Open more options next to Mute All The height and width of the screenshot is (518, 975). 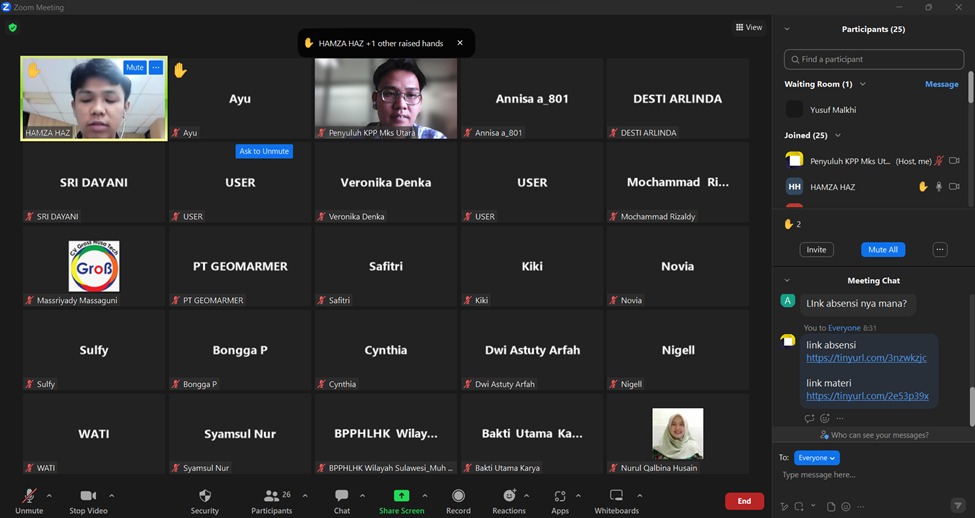(x=939, y=249)
